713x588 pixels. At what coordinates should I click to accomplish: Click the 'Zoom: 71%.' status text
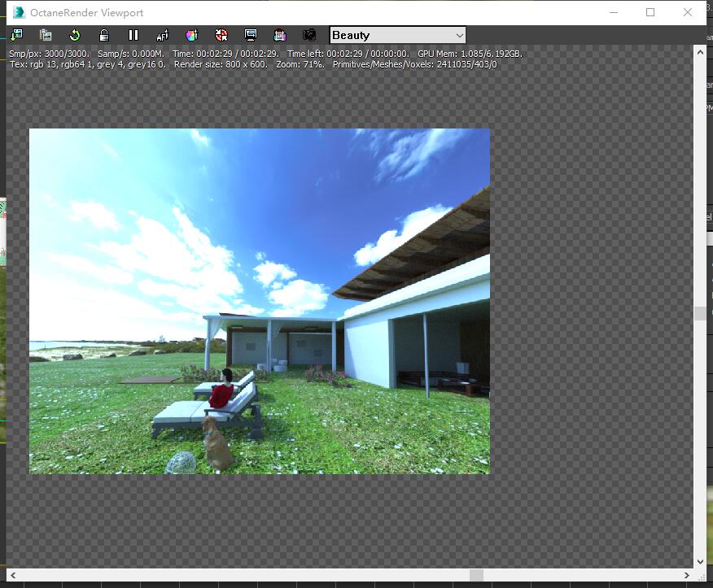tap(300, 64)
